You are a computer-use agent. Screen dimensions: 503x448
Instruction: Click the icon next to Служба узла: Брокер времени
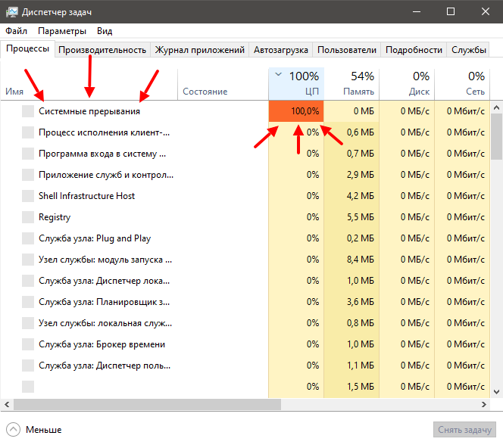click(x=28, y=344)
